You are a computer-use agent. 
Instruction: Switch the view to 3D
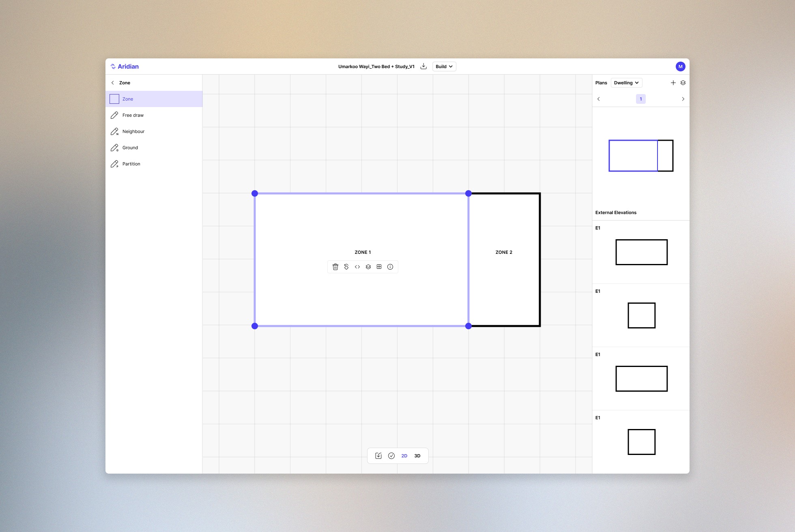[417, 456]
